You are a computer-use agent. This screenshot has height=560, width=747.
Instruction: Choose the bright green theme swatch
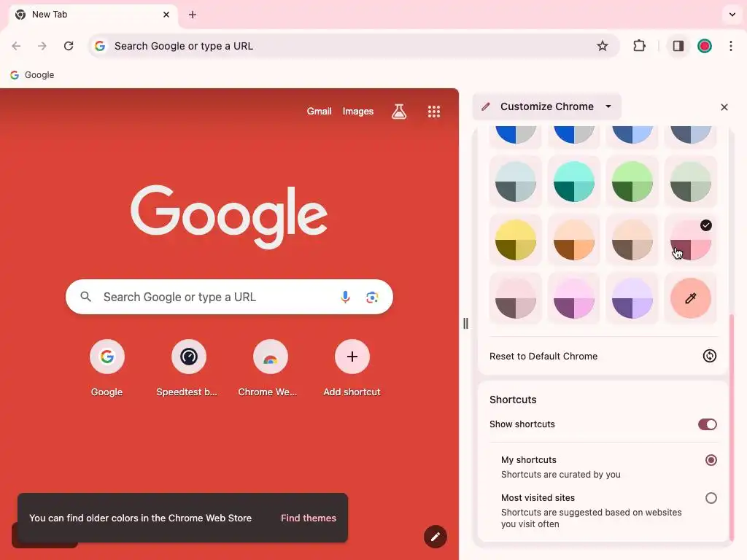pyautogui.click(x=632, y=182)
